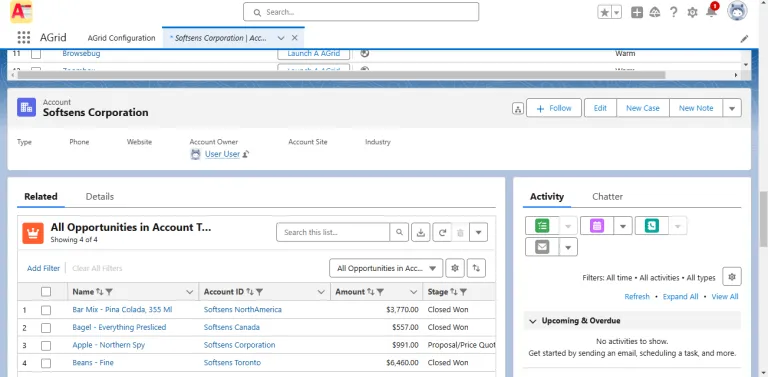This screenshot has height=377, width=768.
Task: Click in the global Search field
Action: click(361, 12)
